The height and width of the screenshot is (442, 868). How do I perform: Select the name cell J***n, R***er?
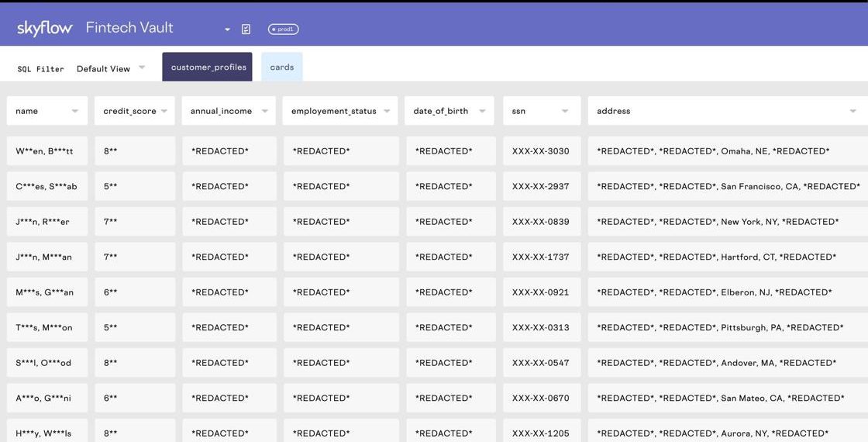tap(47, 222)
